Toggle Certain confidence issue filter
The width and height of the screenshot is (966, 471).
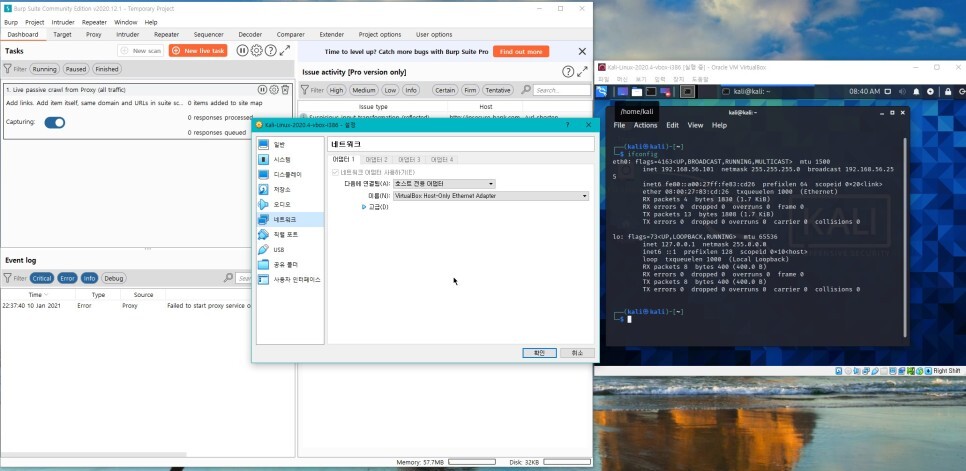[x=445, y=91]
